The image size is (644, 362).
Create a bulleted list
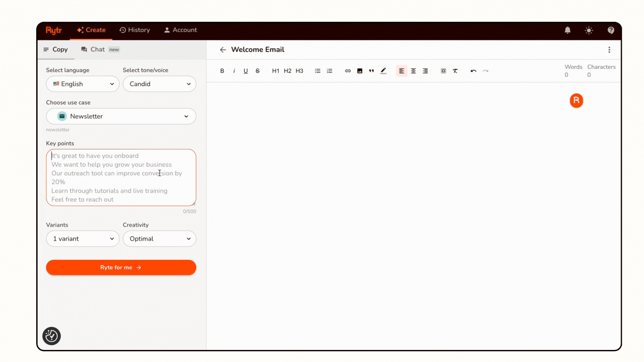pyautogui.click(x=317, y=71)
